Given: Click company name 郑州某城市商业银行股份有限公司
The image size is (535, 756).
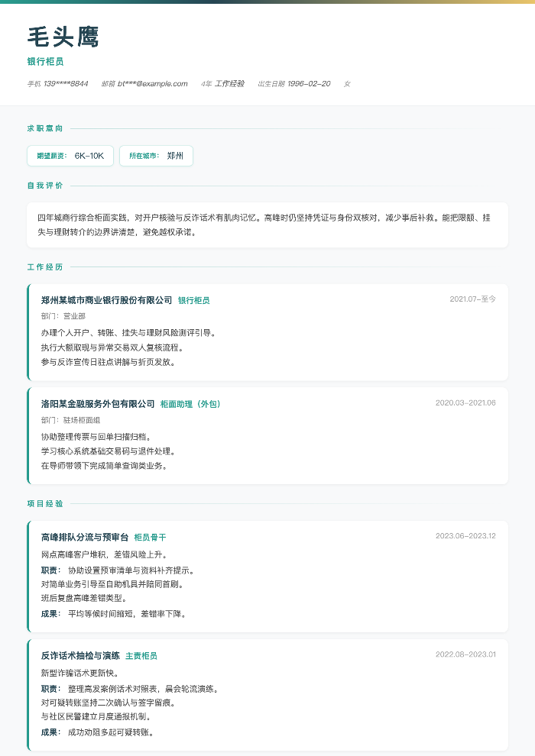Looking at the screenshot, I should pos(106,300).
